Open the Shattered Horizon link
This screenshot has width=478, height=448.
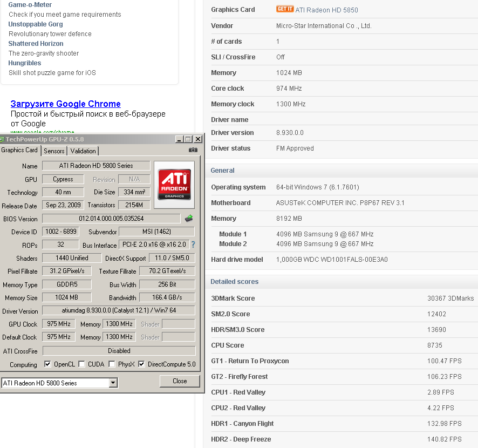[x=36, y=44]
